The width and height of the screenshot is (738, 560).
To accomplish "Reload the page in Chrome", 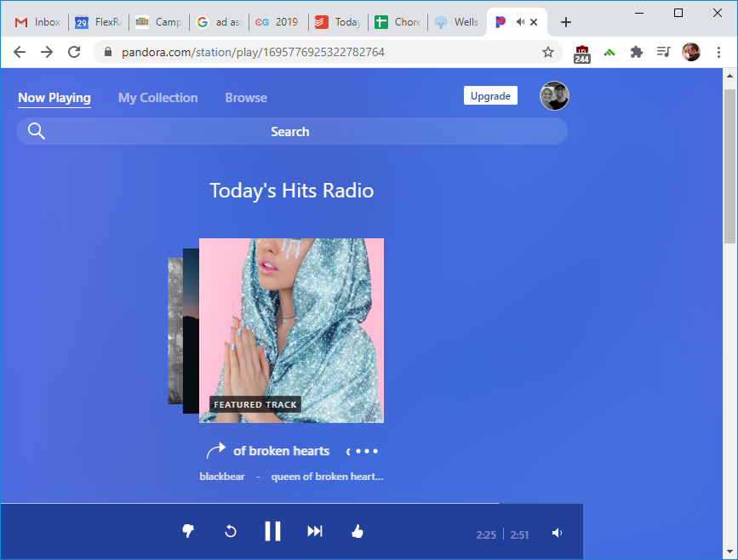I will pyautogui.click(x=74, y=52).
